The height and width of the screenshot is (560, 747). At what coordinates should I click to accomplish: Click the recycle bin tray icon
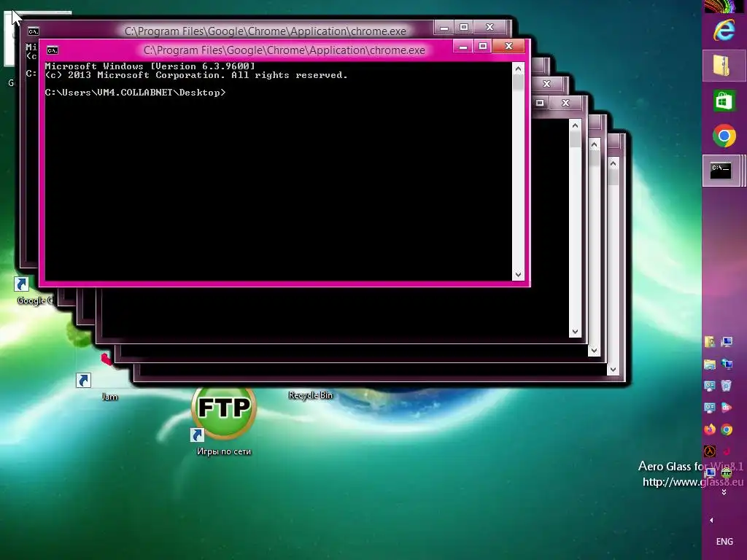[727, 385]
